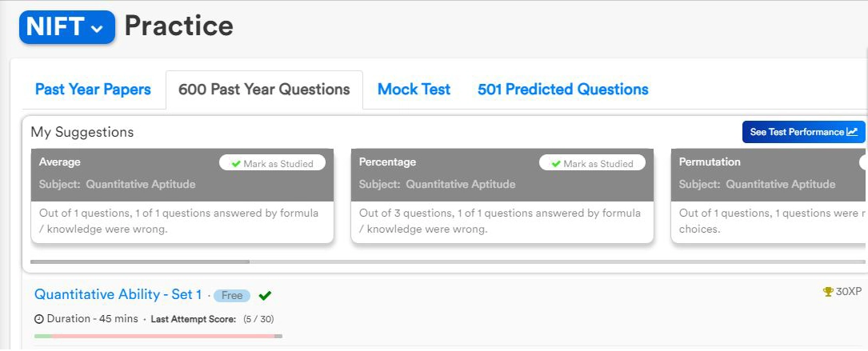This screenshot has height=351, width=868.
Task: Click the Free badge on Set 1
Action: [x=232, y=296]
